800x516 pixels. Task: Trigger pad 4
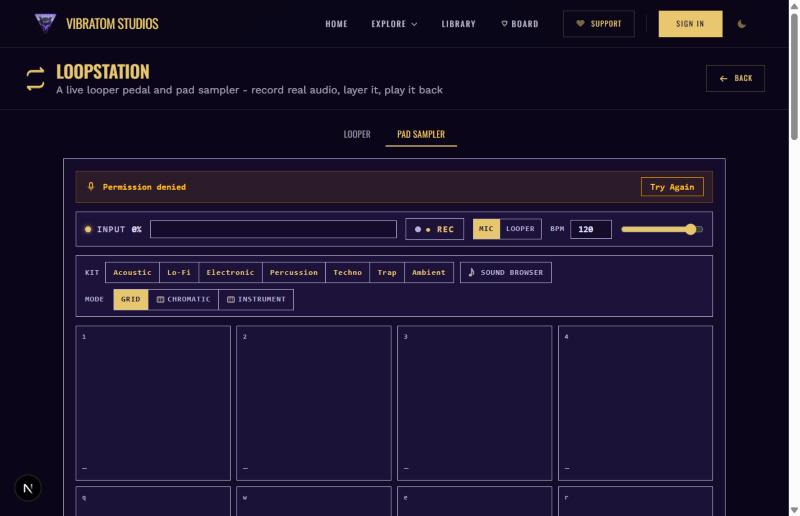coord(635,403)
